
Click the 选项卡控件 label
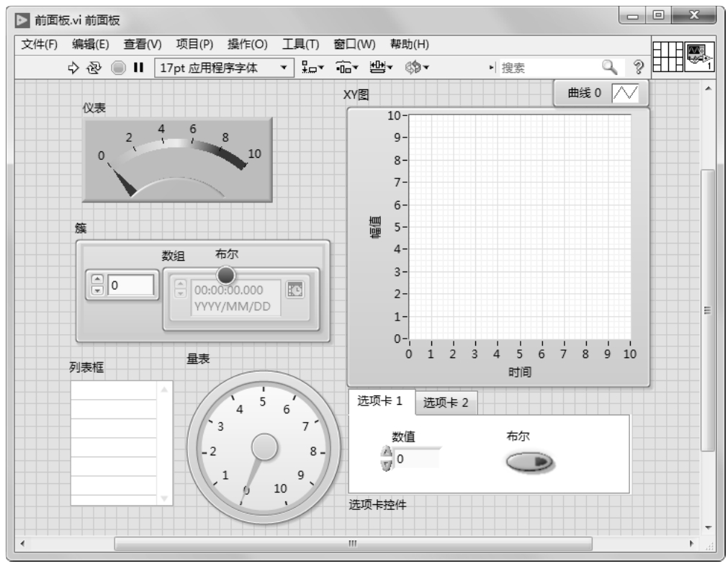(377, 504)
